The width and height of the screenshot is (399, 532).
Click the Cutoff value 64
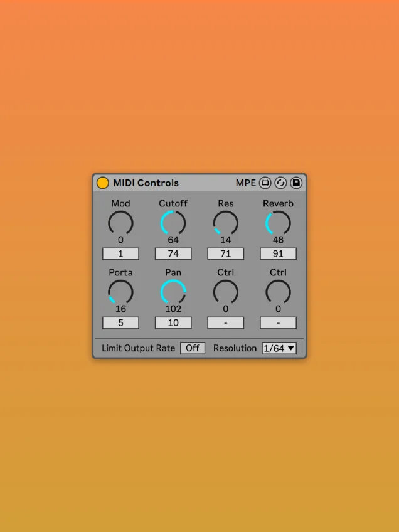pyautogui.click(x=173, y=240)
